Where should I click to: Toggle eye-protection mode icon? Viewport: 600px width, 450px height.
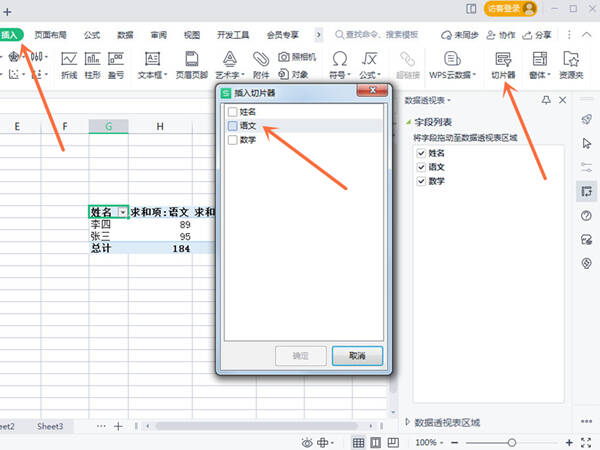307,443
